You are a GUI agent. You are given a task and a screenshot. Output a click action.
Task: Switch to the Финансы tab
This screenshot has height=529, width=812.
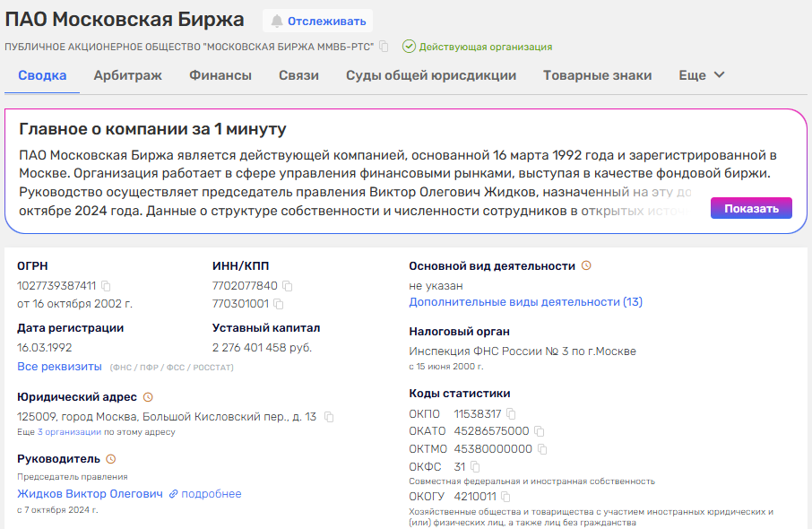click(x=223, y=75)
